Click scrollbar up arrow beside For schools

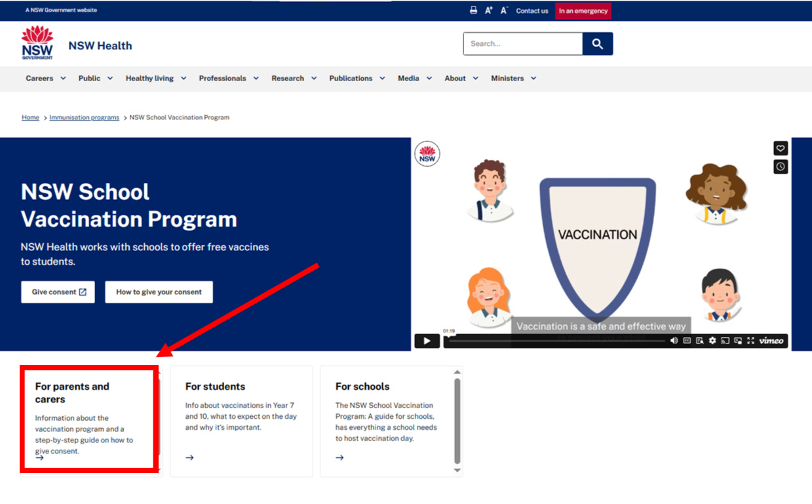pos(457,372)
